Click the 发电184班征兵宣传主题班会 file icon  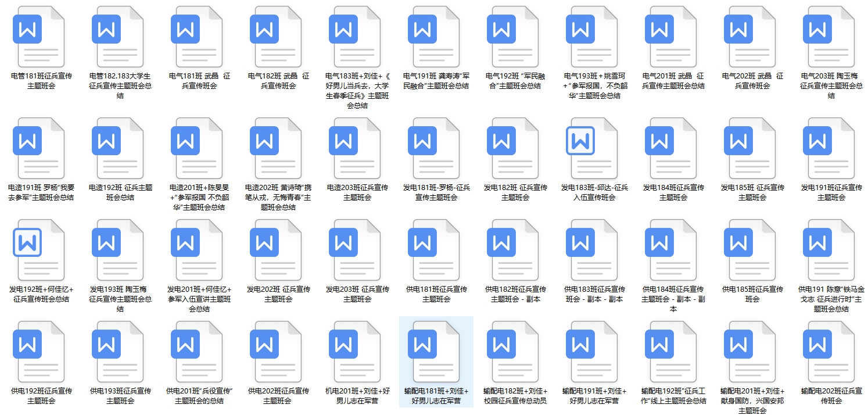click(670, 148)
